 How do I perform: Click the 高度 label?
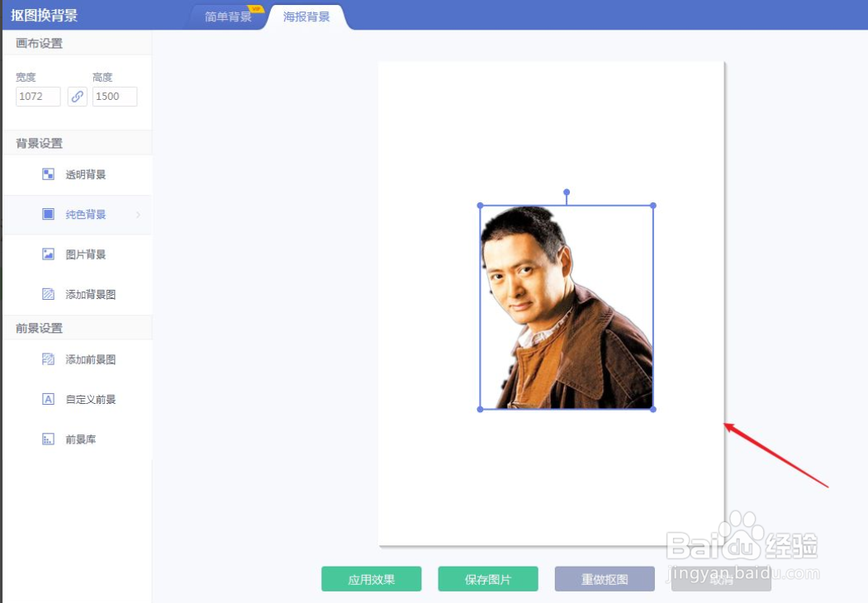102,77
